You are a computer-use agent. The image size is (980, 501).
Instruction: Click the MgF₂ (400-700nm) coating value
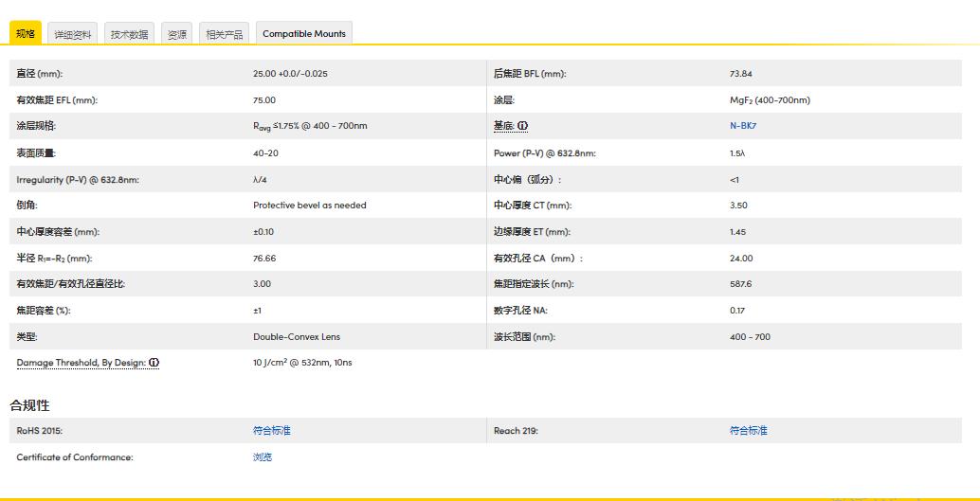[x=770, y=100]
